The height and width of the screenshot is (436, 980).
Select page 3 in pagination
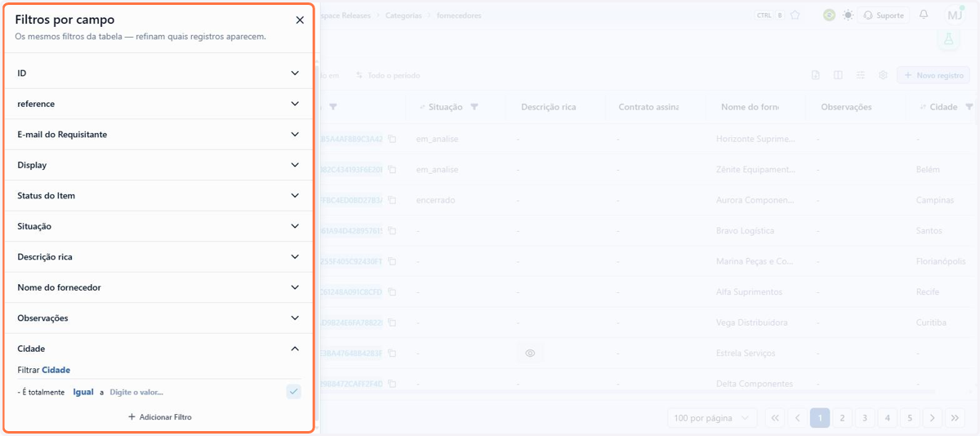[x=865, y=418]
